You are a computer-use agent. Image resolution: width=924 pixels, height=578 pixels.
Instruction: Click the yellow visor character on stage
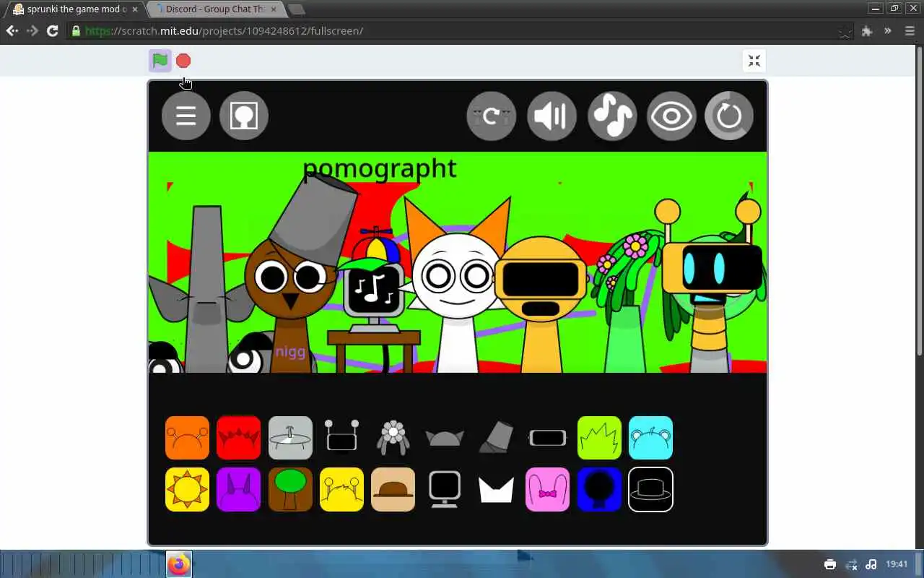pyautogui.click(x=541, y=303)
